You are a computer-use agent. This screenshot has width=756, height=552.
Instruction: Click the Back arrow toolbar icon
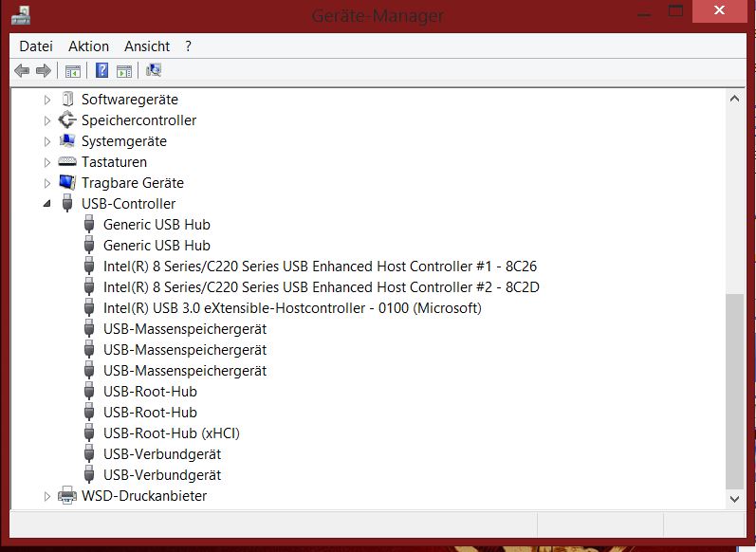(22, 71)
